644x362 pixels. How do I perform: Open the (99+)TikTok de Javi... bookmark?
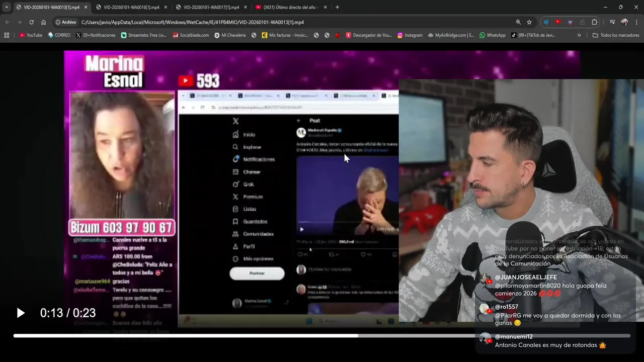(x=533, y=35)
